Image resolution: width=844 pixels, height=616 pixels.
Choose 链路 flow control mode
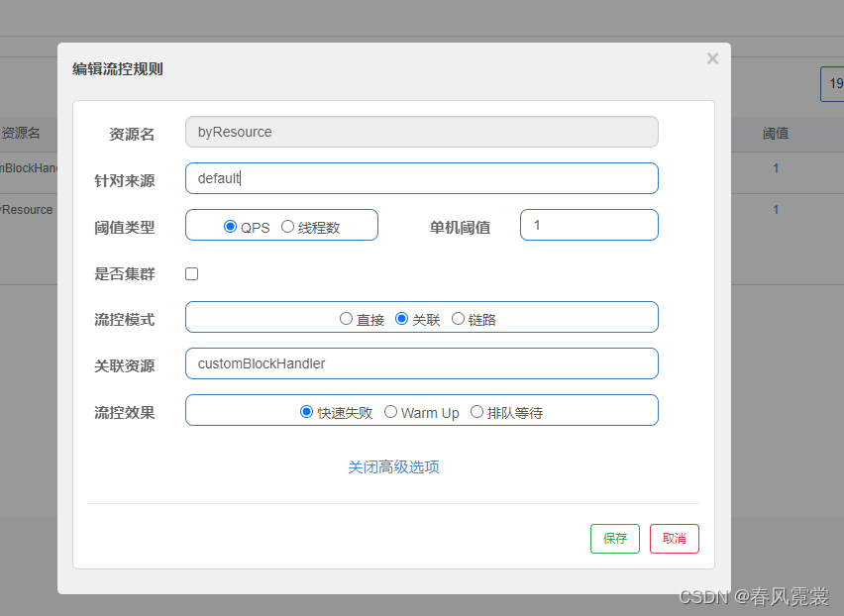coord(458,319)
